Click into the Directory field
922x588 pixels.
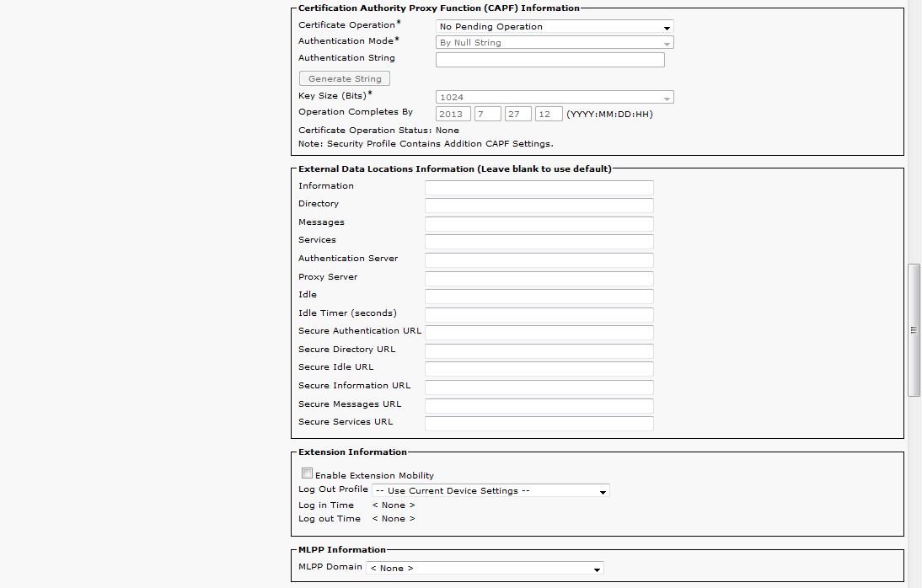click(x=539, y=206)
